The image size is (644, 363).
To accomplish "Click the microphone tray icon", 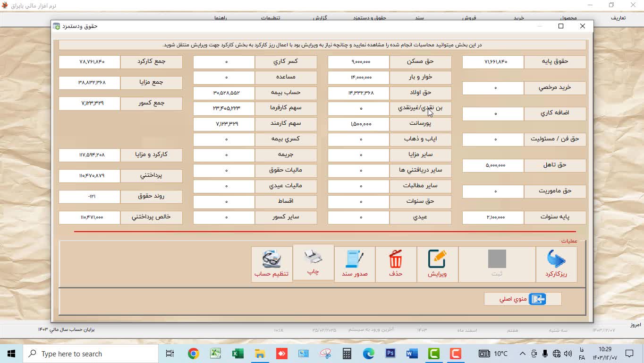I will tap(545, 354).
